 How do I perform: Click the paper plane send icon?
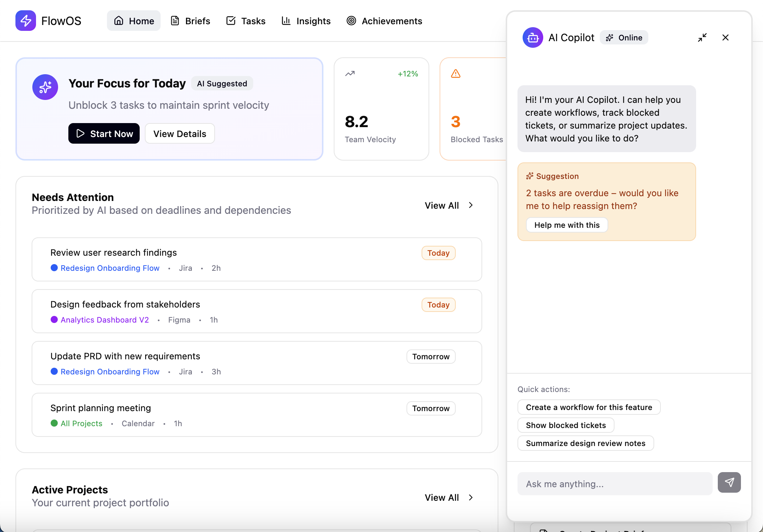[729, 482]
